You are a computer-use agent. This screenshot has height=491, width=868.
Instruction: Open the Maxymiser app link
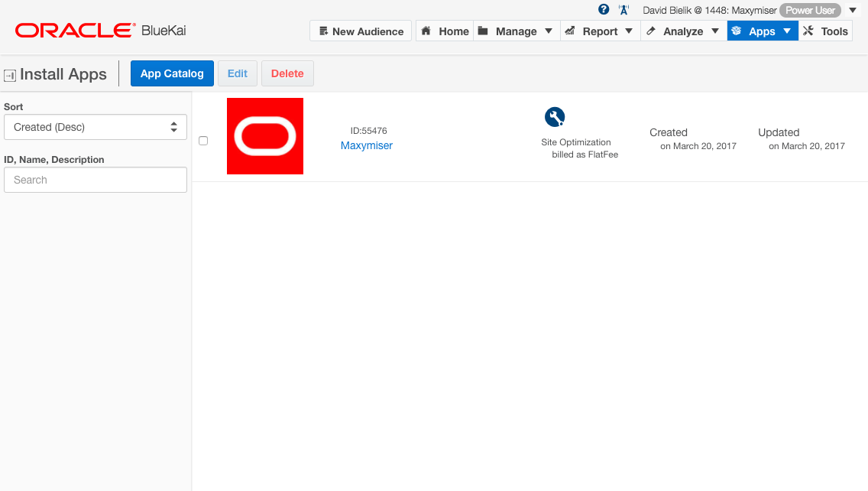(x=367, y=145)
